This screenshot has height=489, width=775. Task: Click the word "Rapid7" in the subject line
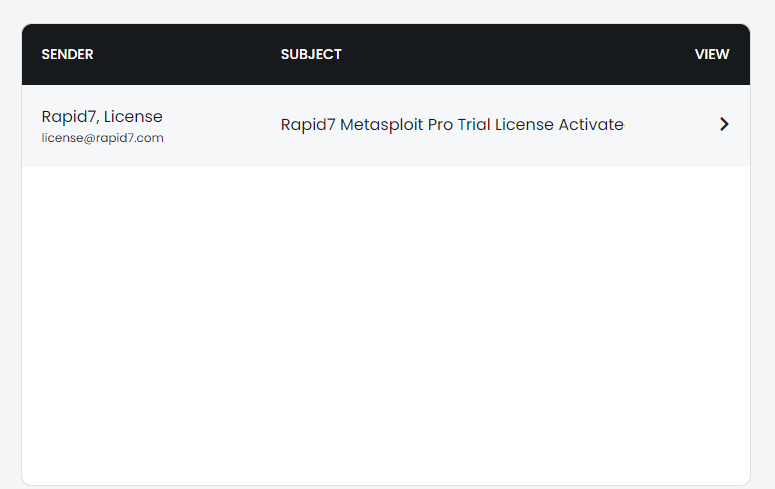[x=308, y=125]
